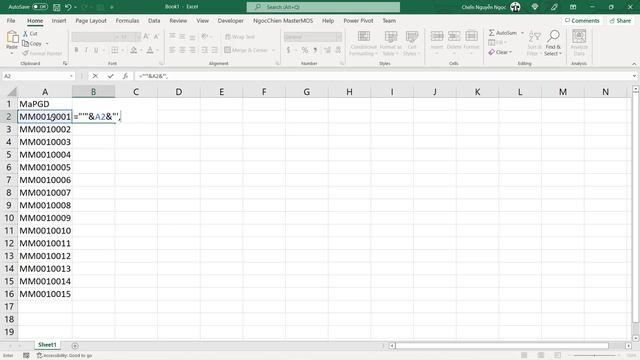Click the Accounting Number Format dollar icon
The height and width of the screenshot is (360, 640).
(x=288, y=50)
